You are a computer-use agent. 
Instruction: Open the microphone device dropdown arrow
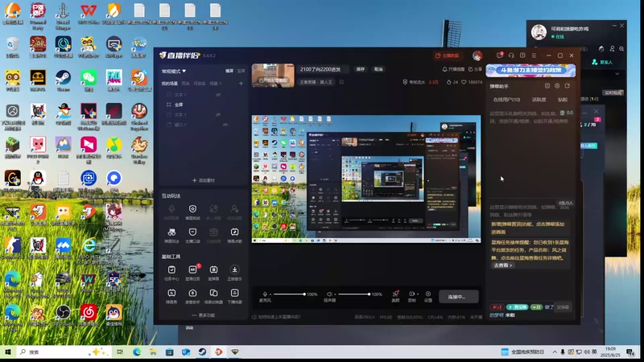pyautogui.click(x=270, y=294)
